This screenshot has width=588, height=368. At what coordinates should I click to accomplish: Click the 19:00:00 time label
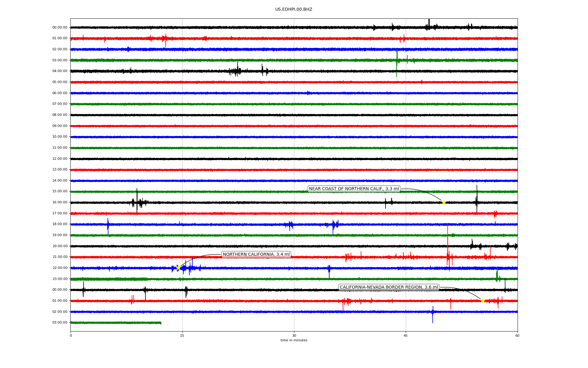click(x=60, y=235)
